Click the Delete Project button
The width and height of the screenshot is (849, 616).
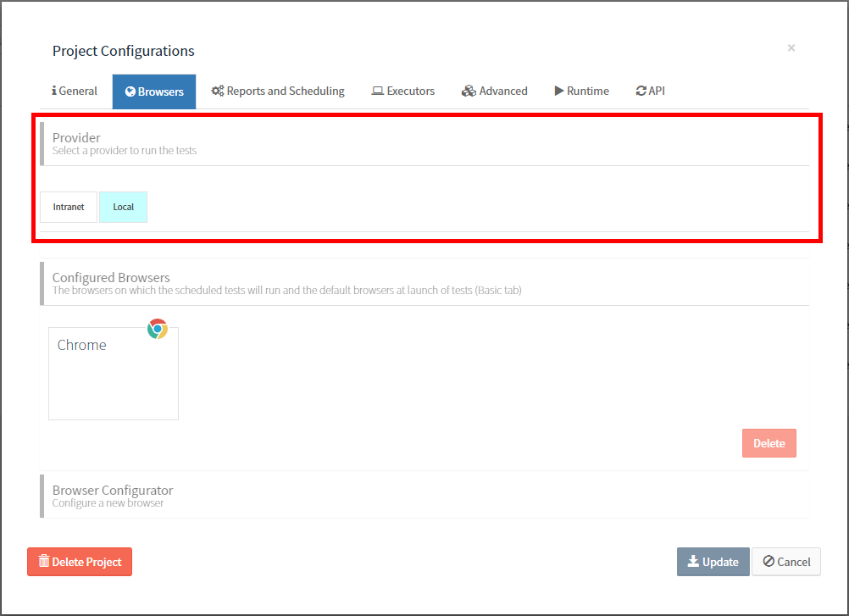click(x=80, y=562)
